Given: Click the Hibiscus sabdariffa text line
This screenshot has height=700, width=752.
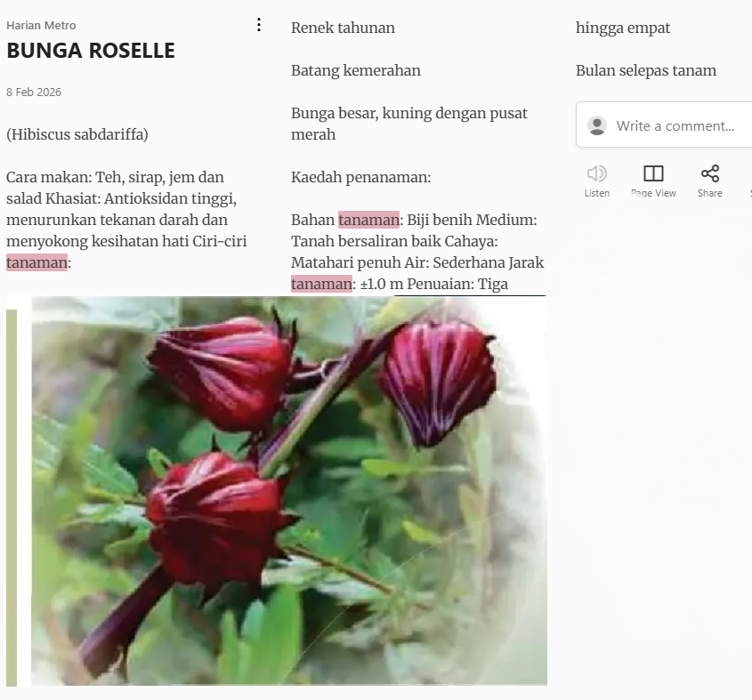Looking at the screenshot, I should click(x=77, y=134).
